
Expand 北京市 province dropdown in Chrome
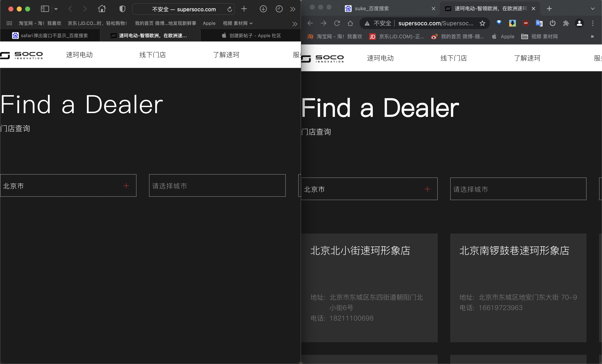[369, 189]
